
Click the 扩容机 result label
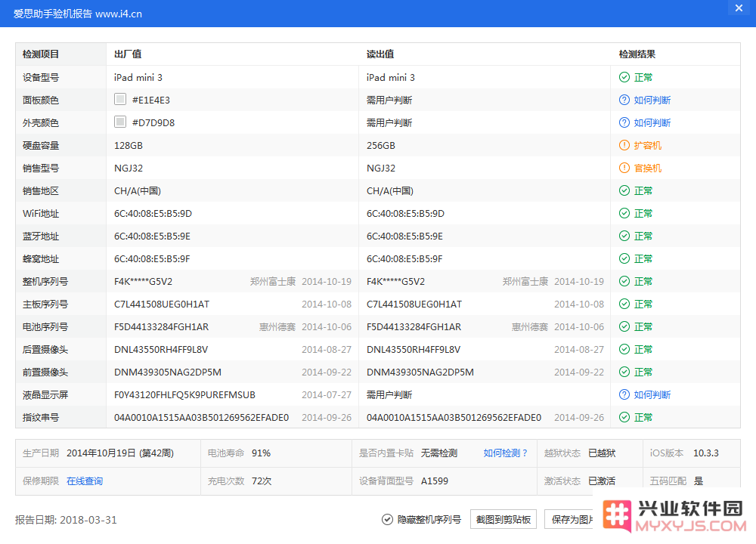[648, 145]
